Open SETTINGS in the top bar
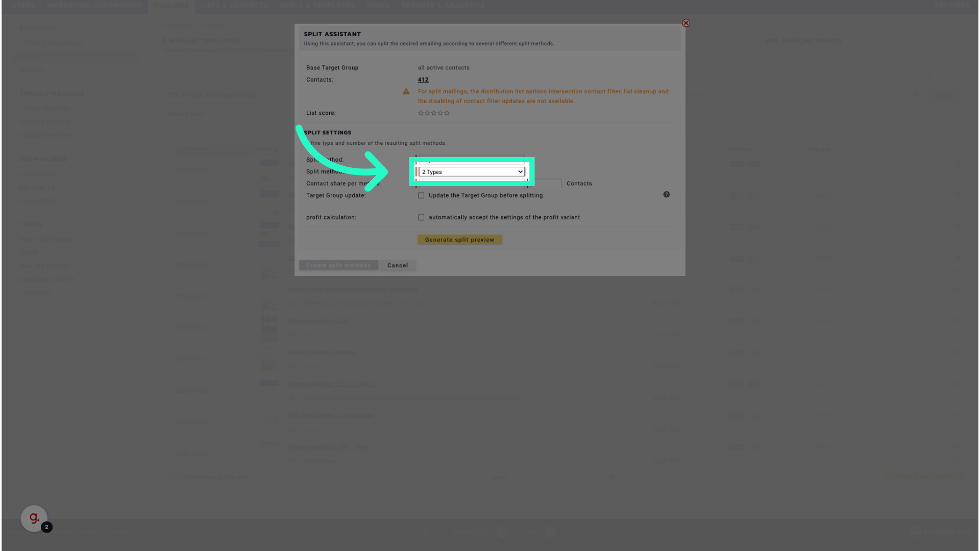 click(x=952, y=5)
